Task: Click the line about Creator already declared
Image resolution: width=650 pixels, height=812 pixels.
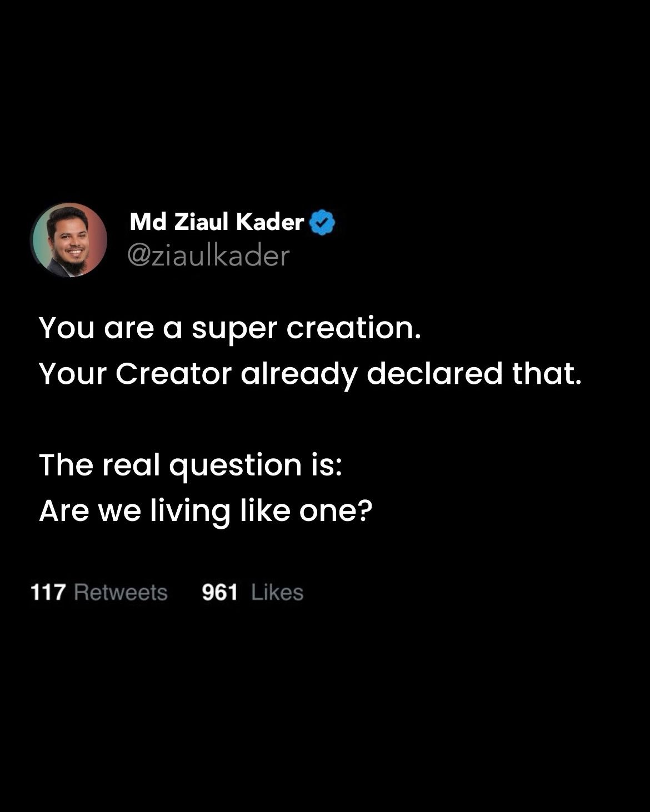Action: (x=310, y=374)
